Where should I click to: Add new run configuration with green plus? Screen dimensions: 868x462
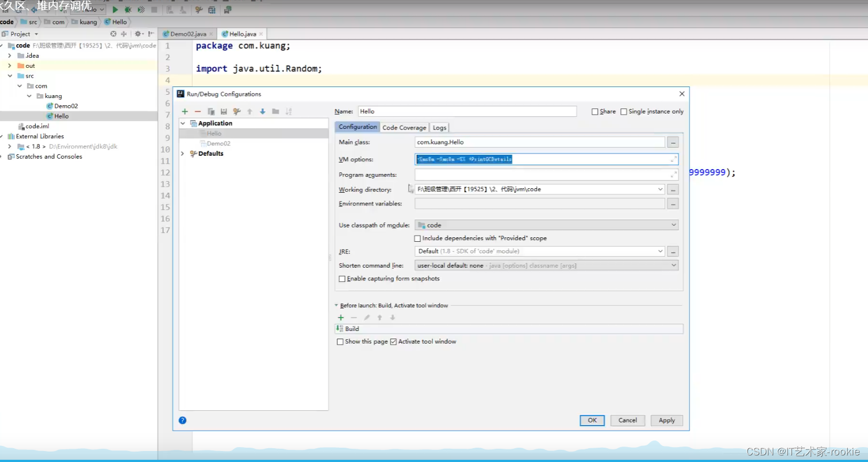(185, 112)
